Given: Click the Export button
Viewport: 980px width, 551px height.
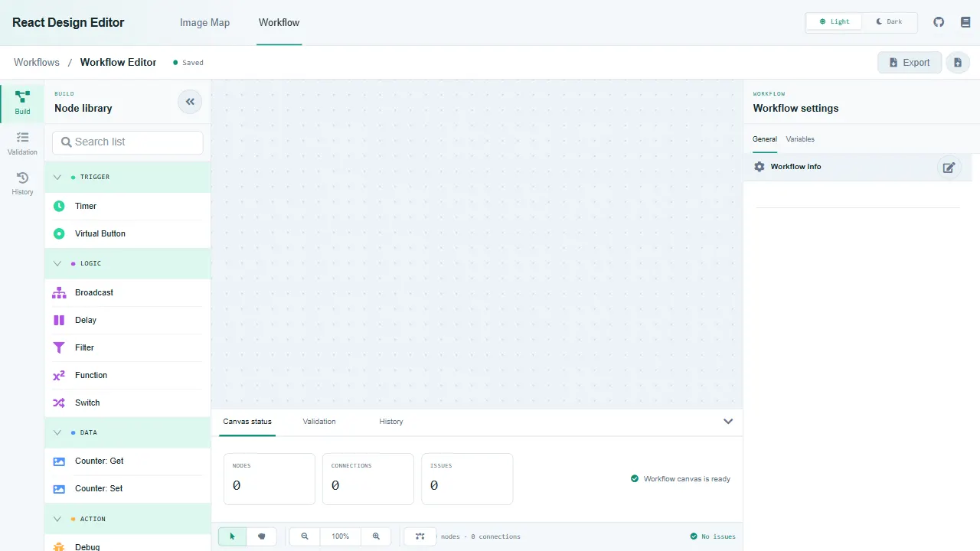Looking at the screenshot, I should coord(910,63).
